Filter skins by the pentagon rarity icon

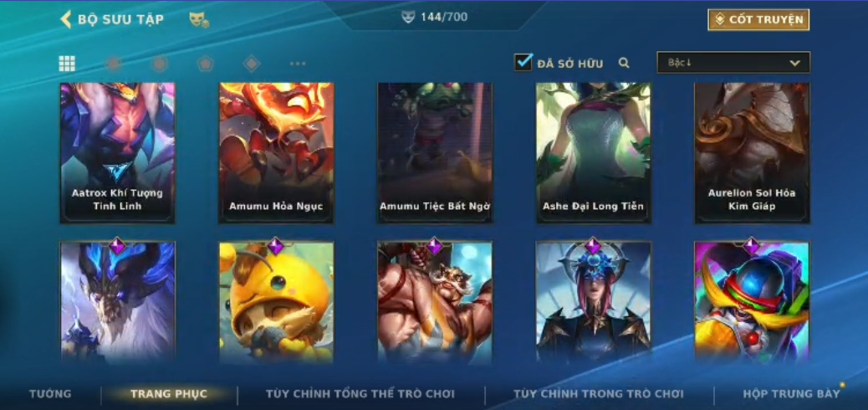coord(206,64)
